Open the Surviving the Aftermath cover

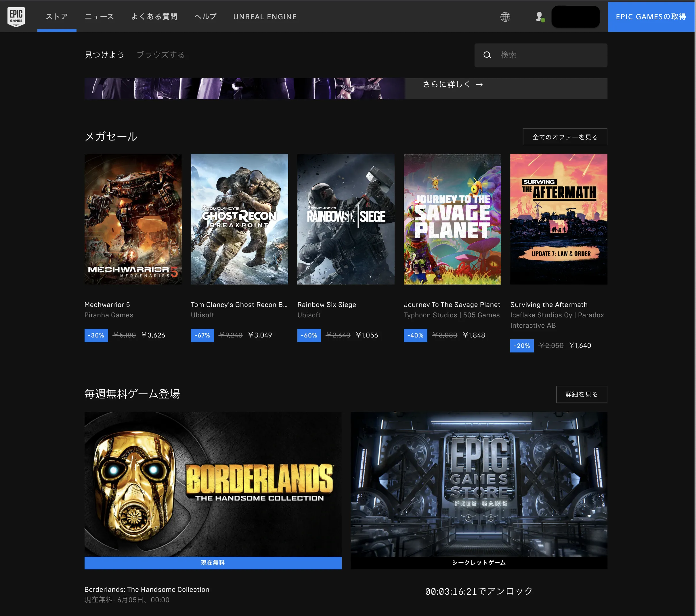559,219
